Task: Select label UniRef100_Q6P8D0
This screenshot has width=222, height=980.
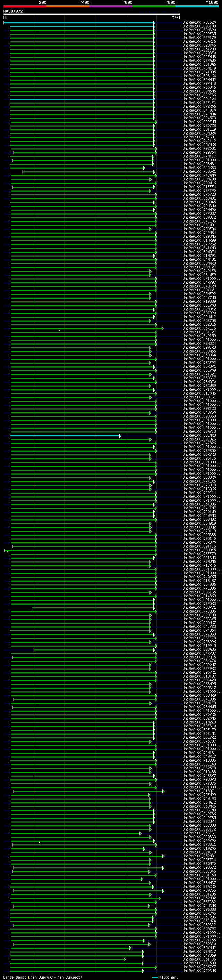Action: pos(199,451)
